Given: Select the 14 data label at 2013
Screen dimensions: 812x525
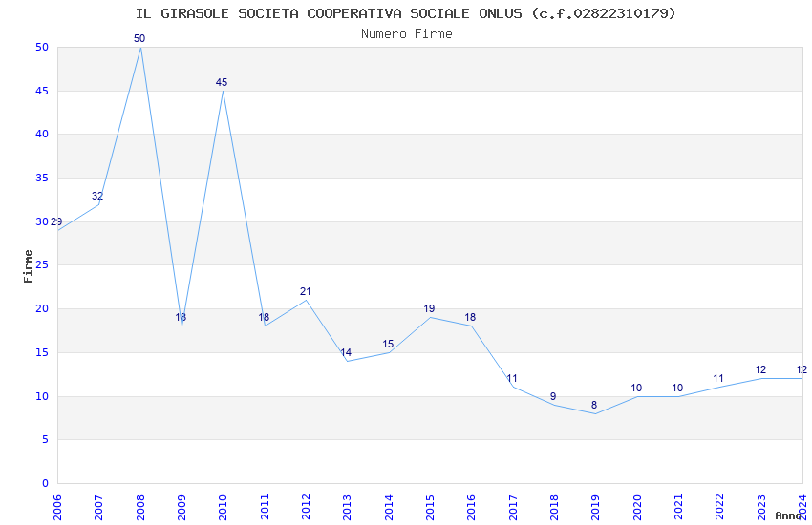Looking at the screenshot, I should [x=346, y=352].
